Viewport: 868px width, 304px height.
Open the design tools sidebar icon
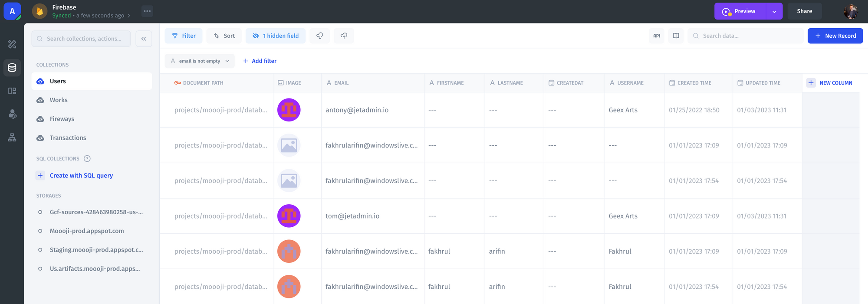point(12,44)
